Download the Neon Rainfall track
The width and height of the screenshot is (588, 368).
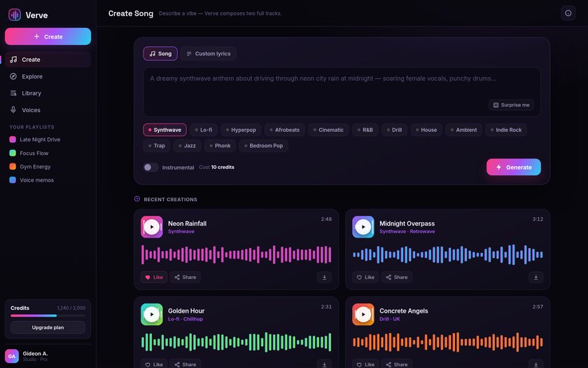(x=324, y=277)
